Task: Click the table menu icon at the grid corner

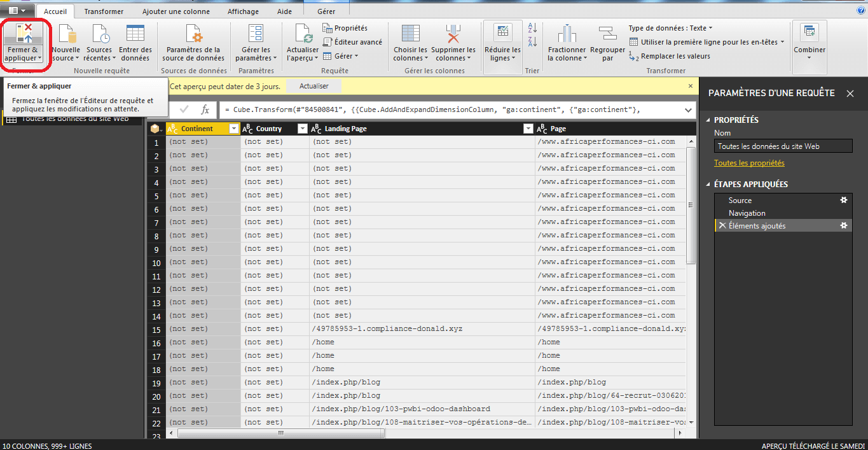Action: click(156, 129)
